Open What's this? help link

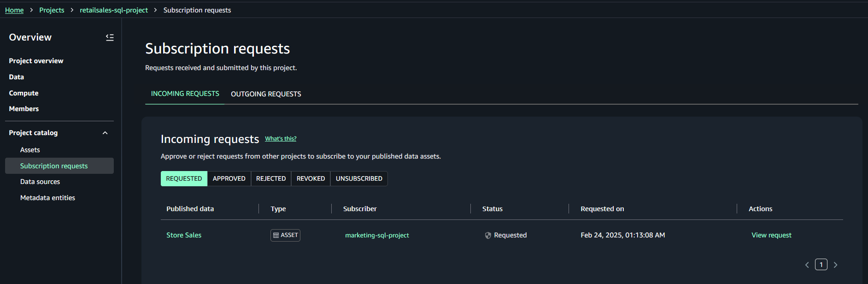[x=281, y=139]
